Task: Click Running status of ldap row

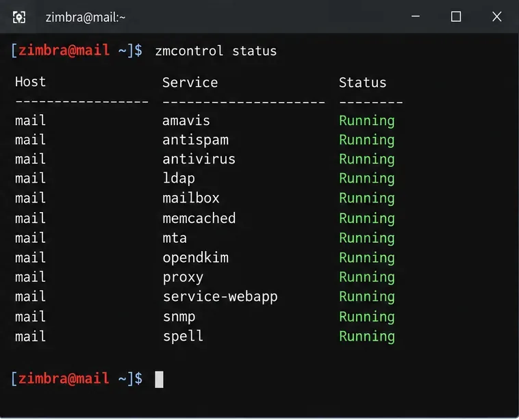Action: [x=367, y=179]
